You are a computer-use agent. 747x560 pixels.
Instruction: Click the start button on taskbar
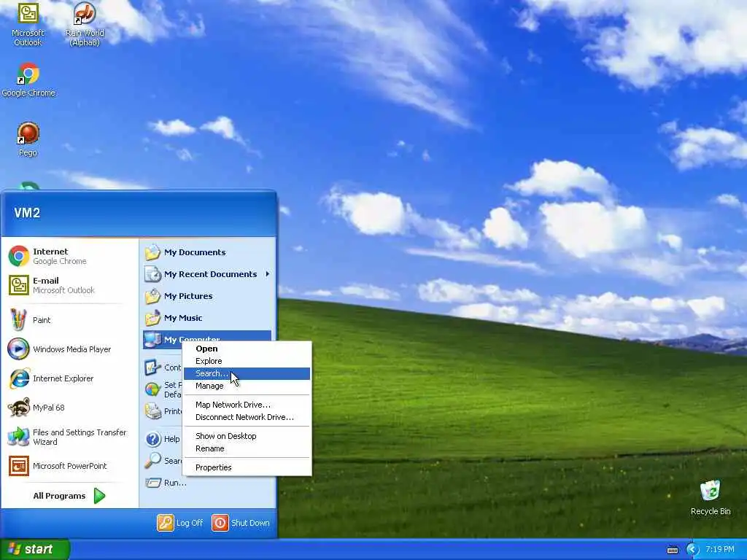[35, 549]
